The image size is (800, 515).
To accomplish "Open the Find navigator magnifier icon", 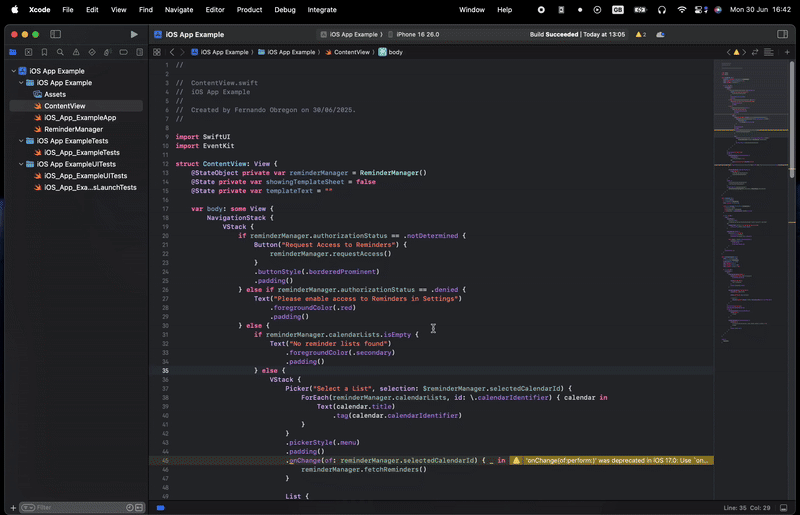I will (60, 52).
